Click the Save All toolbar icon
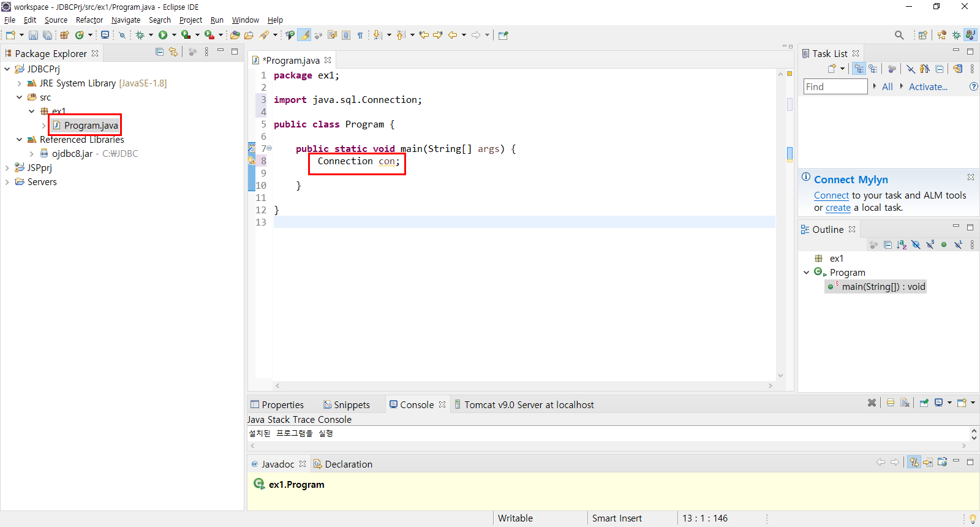Image resolution: width=980 pixels, height=527 pixels. (x=47, y=35)
